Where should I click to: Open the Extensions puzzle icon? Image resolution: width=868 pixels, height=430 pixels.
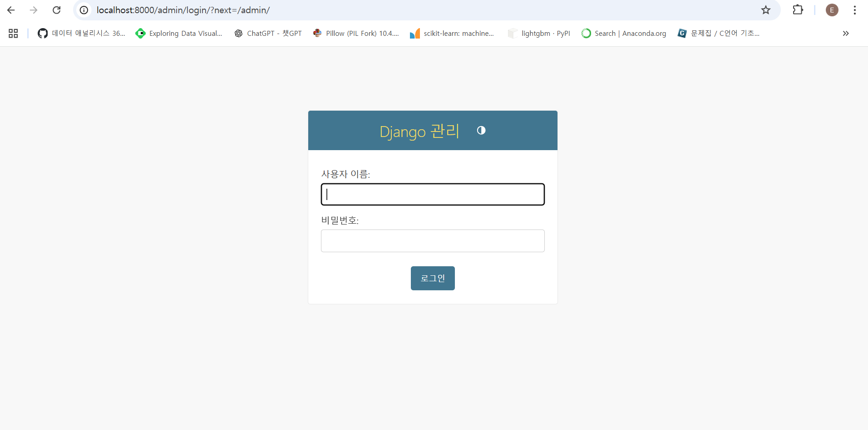point(798,10)
